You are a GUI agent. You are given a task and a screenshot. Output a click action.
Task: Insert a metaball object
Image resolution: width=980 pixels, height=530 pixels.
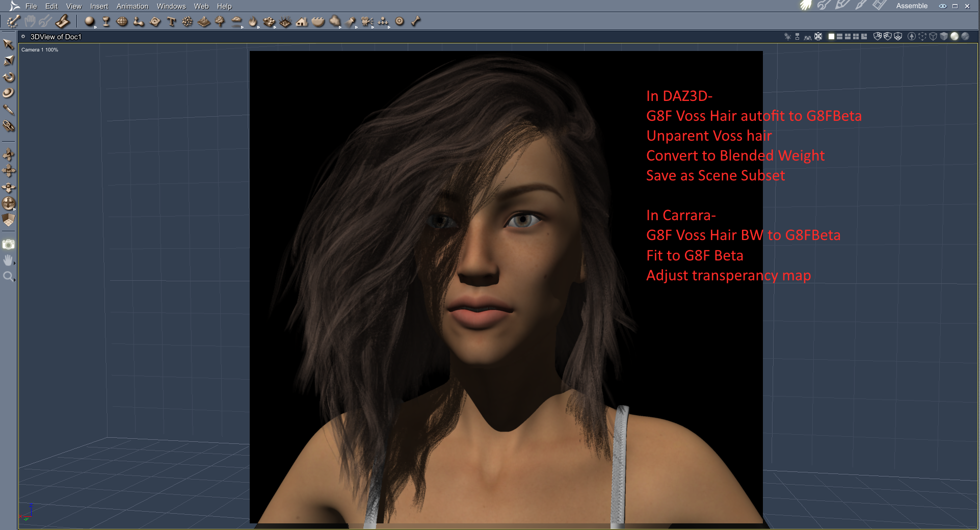pyautogui.click(x=139, y=21)
